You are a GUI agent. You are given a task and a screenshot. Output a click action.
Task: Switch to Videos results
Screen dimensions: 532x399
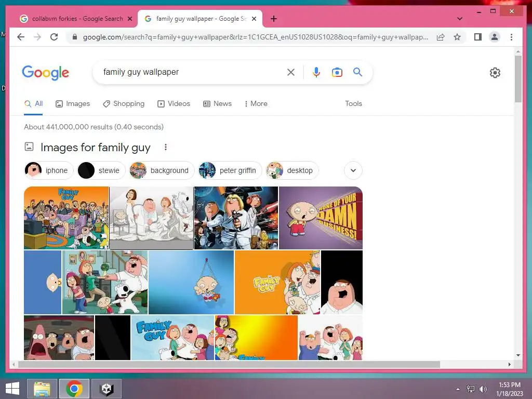[174, 104]
